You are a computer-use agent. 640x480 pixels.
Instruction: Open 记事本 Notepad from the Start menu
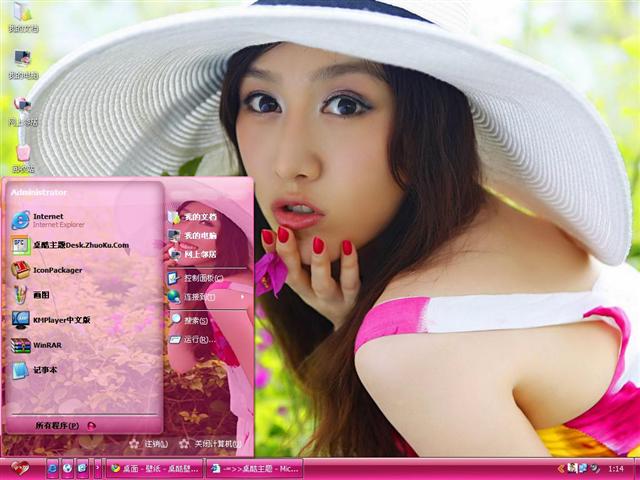[34, 370]
